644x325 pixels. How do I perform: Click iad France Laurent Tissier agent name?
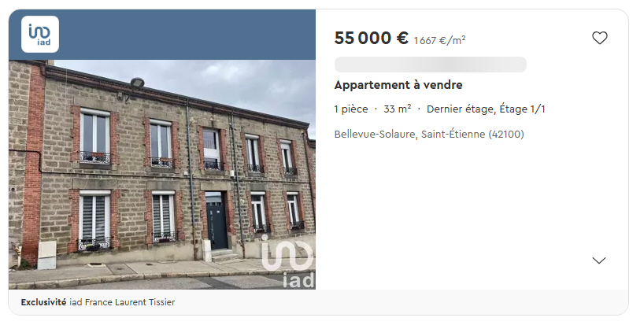(x=122, y=302)
